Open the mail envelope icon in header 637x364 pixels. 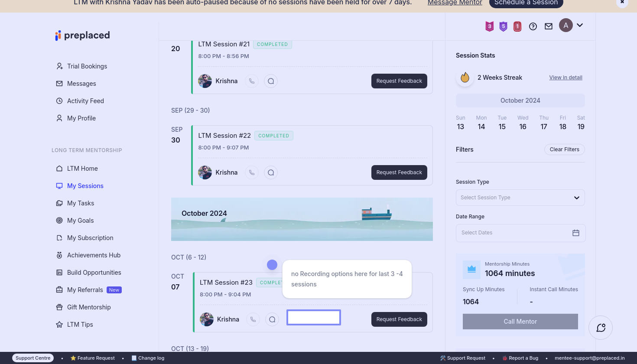(x=549, y=26)
